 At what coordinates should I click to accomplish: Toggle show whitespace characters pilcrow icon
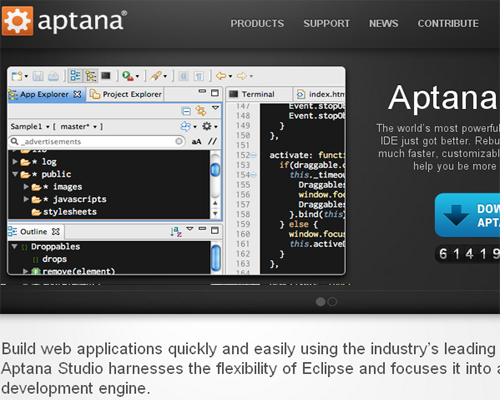coord(199,76)
